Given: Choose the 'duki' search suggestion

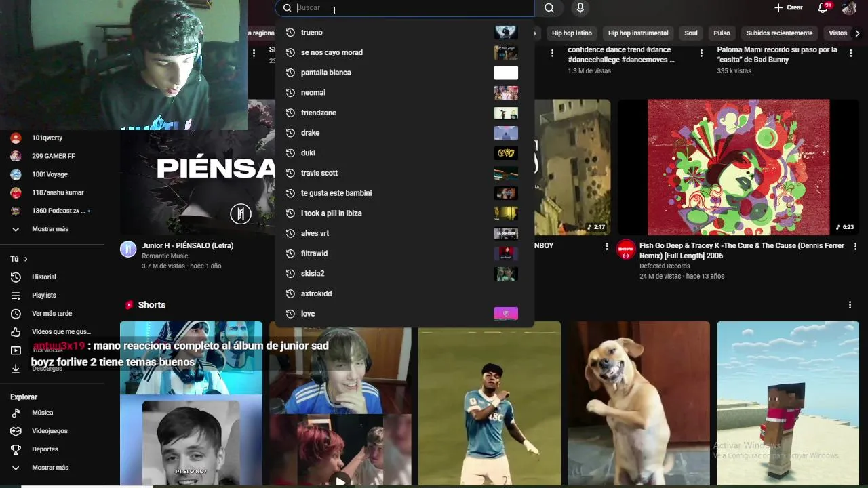Looking at the screenshot, I should point(405,152).
